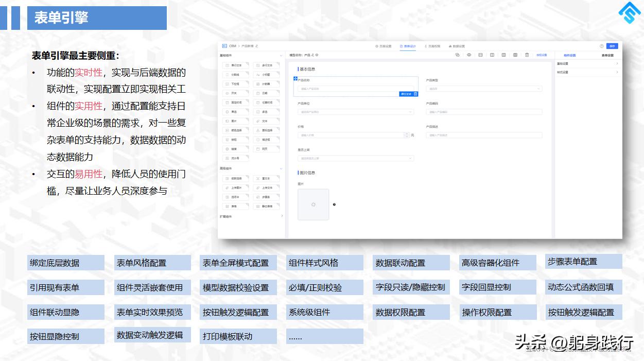Add the 富文本 rich text component
Viewport: 644px width, 361px height.
tap(267, 179)
